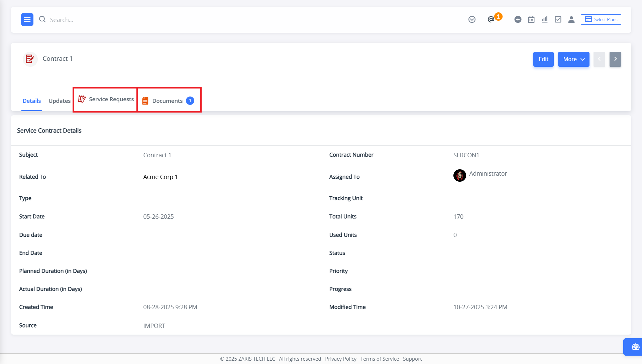Click the Modified Time value
This screenshot has width=642, height=364.
pos(480,307)
